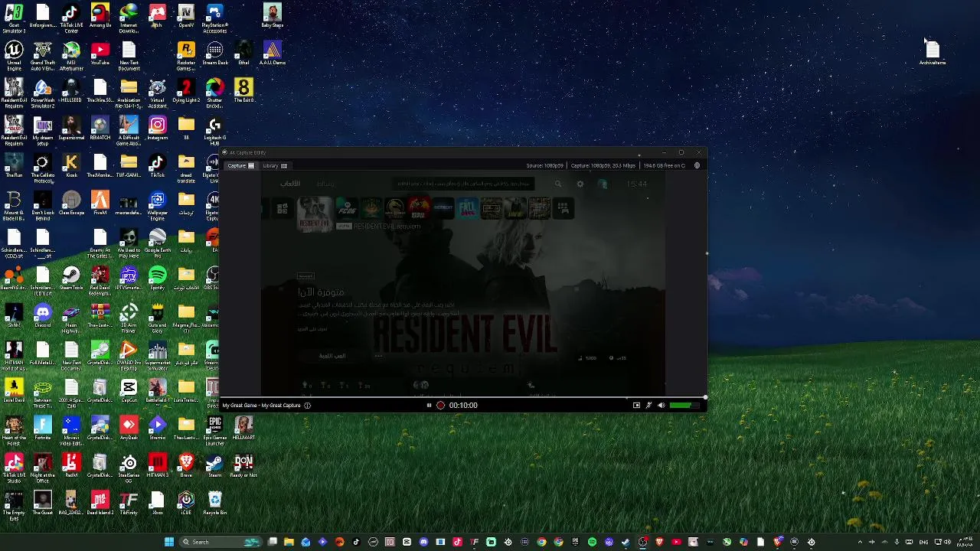This screenshot has width=980, height=551.
Task: Expand the system tray hidden icons
Action: tap(859, 542)
